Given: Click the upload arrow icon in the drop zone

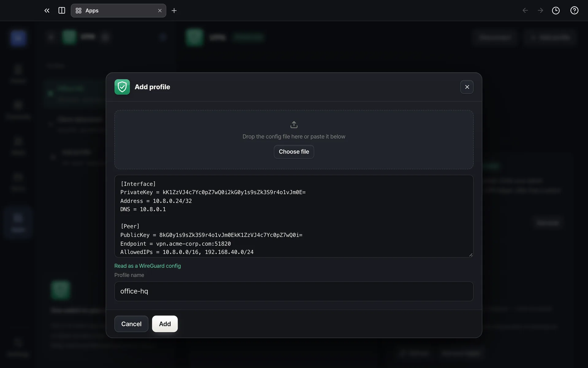Looking at the screenshot, I should tap(294, 125).
